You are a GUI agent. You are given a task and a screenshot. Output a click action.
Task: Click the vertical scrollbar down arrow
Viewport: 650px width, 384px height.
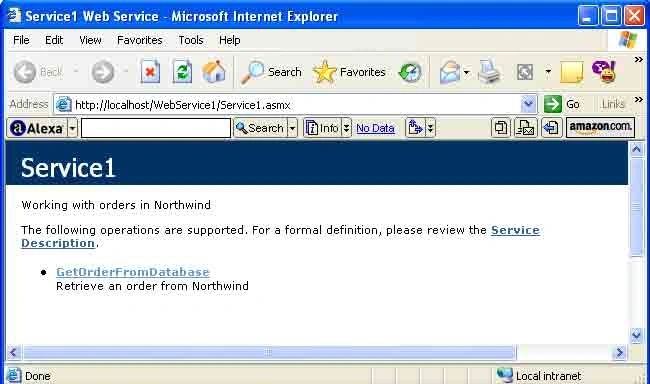pyautogui.click(x=637, y=335)
